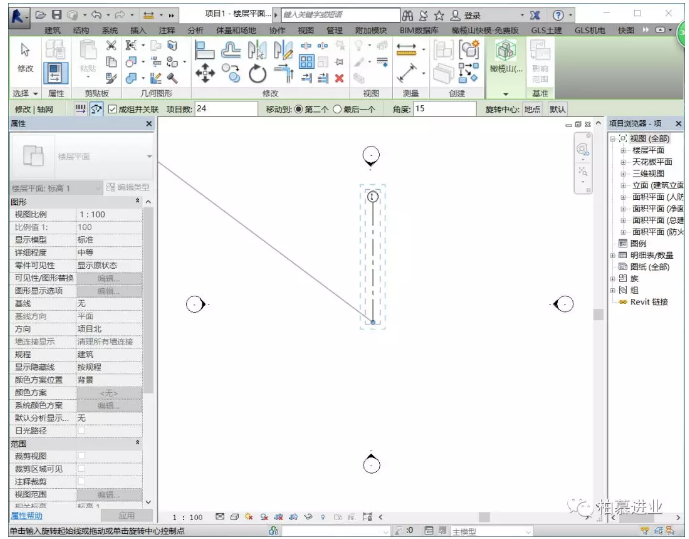689x539 pixels.
Task: Click the Edit Type button
Action: [128, 188]
